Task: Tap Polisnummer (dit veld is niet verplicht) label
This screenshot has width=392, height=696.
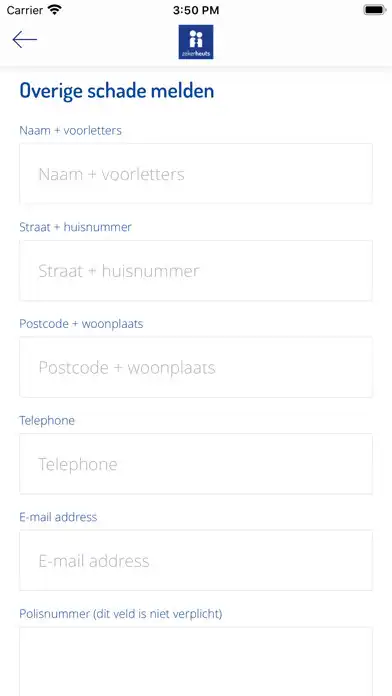Action: pos(121,614)
